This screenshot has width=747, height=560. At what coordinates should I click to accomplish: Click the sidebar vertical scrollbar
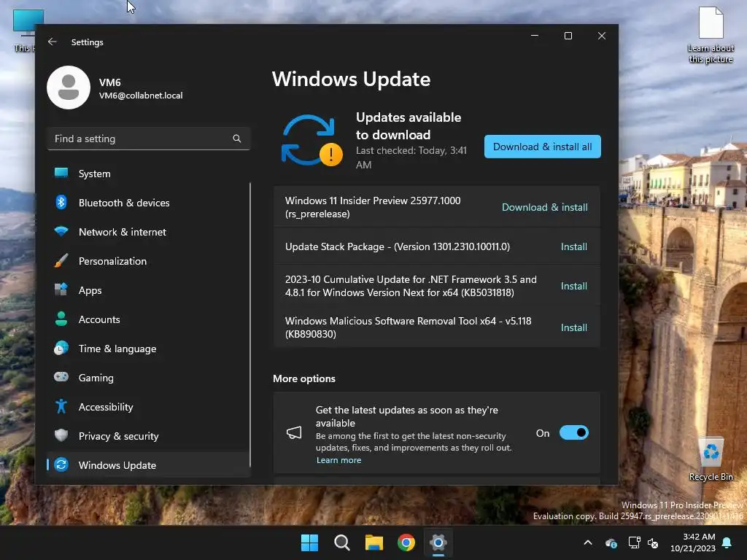point(249,324)
